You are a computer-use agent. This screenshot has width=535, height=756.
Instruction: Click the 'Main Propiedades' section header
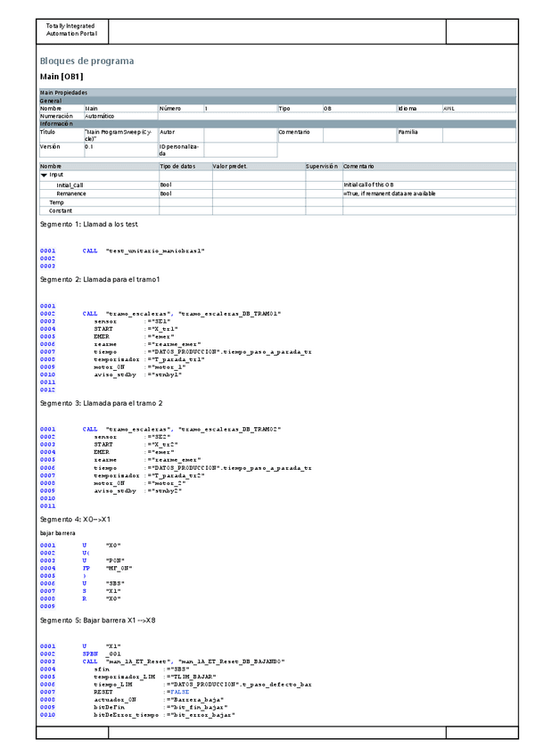[63, 93]
